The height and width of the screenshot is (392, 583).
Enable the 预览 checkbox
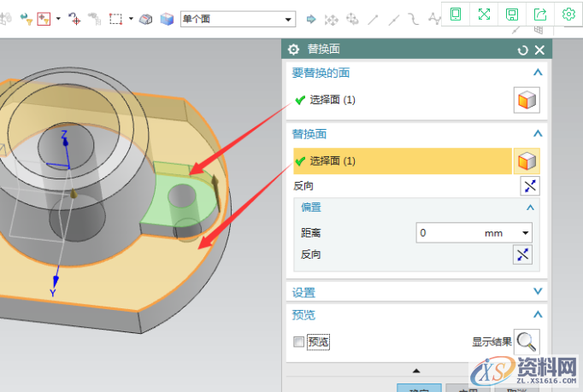pos(298,342)
